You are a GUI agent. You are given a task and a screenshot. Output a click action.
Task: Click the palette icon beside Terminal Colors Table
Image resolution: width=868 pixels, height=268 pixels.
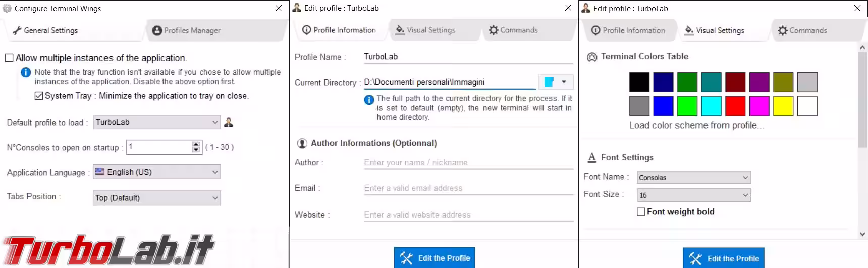click(592, 57)
